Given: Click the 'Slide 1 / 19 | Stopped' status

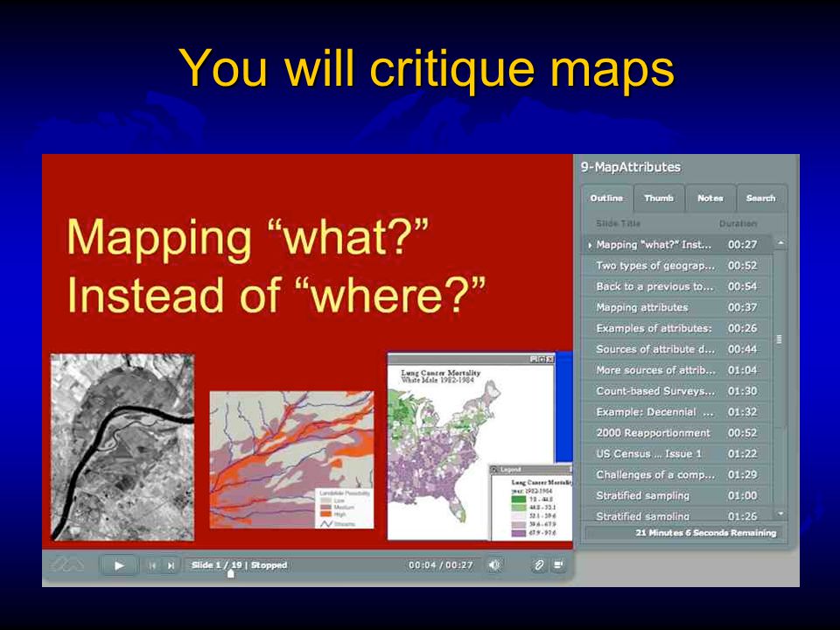Looking at the screenshot, I should 239,565.
